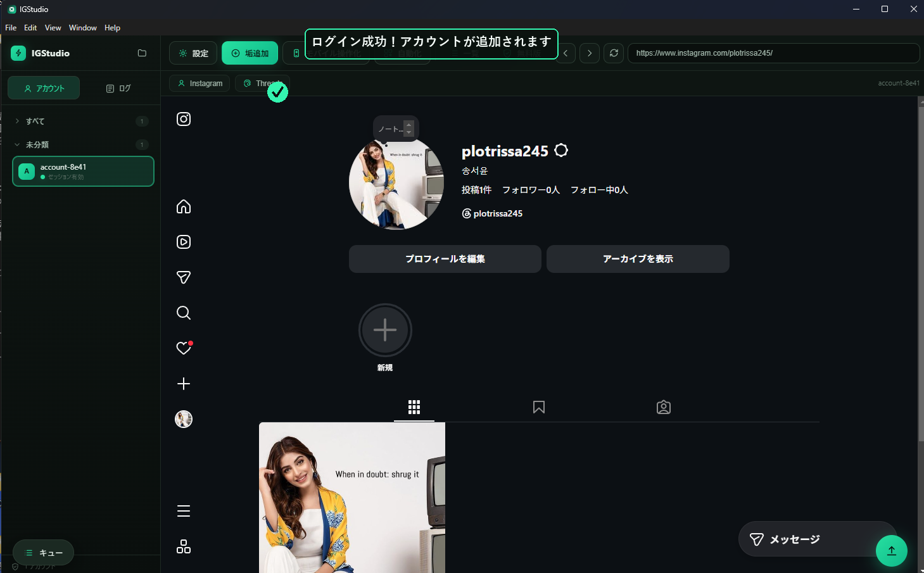This screenshot has width=924, height=573.
Task: Go to Instagram Home feed icon
Action: point(184,206)
